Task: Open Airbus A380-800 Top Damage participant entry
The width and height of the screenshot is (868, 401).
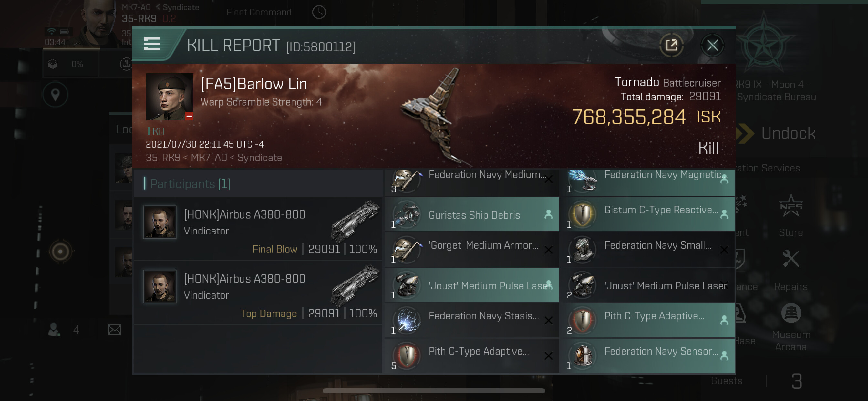Action: 258,293
